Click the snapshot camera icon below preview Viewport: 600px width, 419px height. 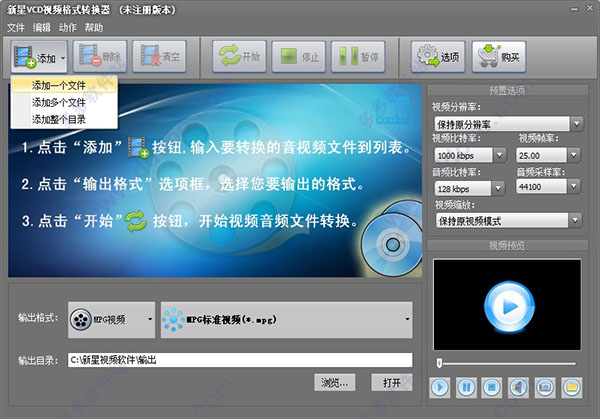545,388
